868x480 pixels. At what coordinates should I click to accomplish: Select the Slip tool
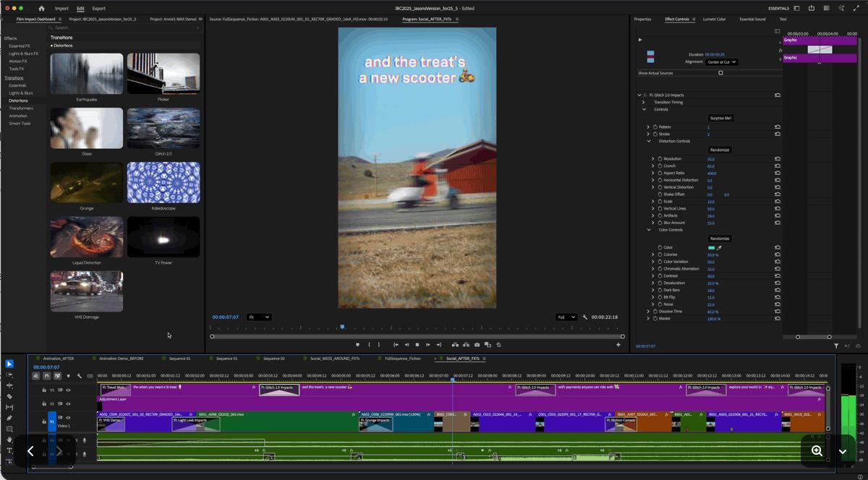9,407
